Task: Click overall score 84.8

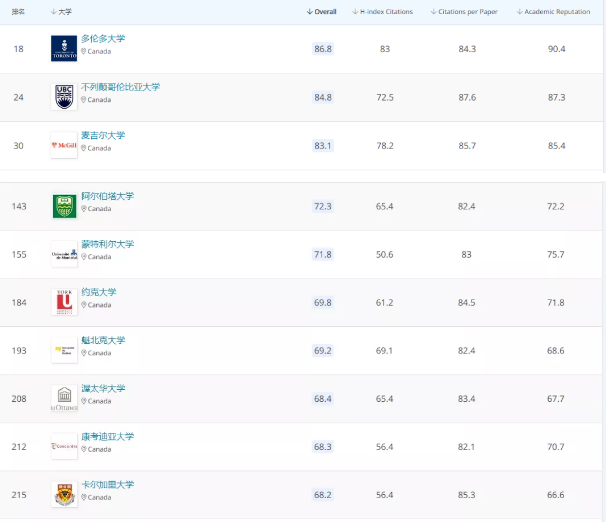Action: tap(323, 97)
